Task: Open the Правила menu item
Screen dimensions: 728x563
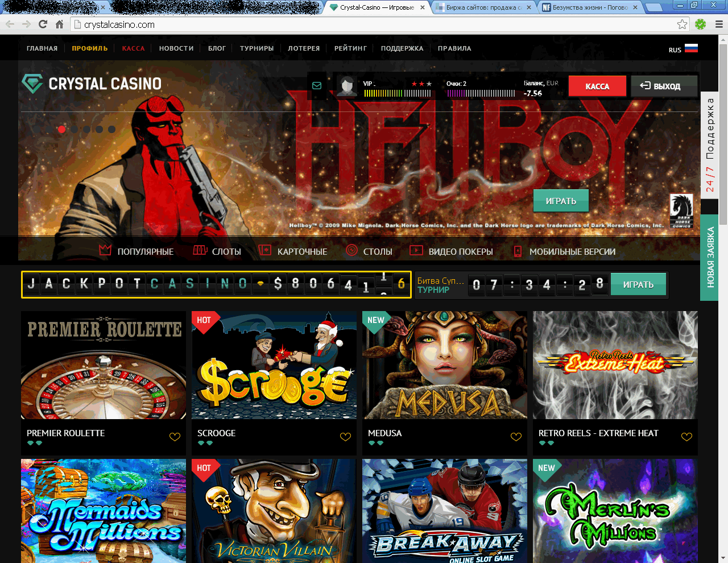Action: (x=454, y=48)
